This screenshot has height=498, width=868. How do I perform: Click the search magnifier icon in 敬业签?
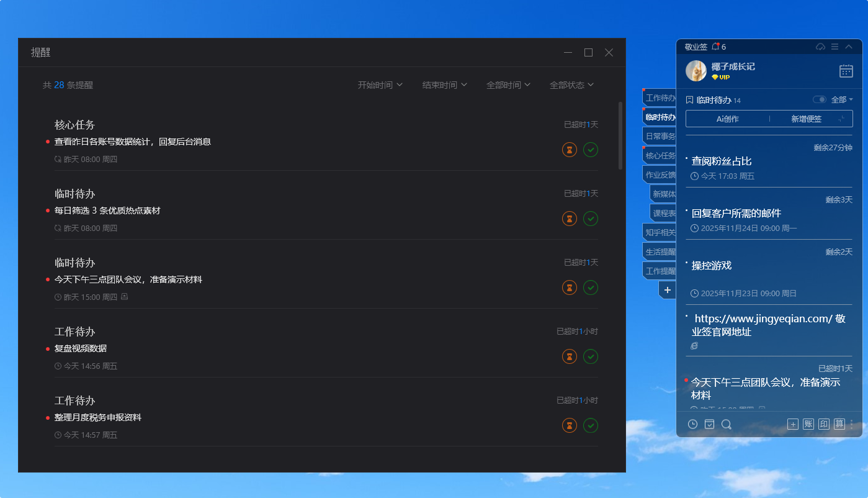point(727,424)
